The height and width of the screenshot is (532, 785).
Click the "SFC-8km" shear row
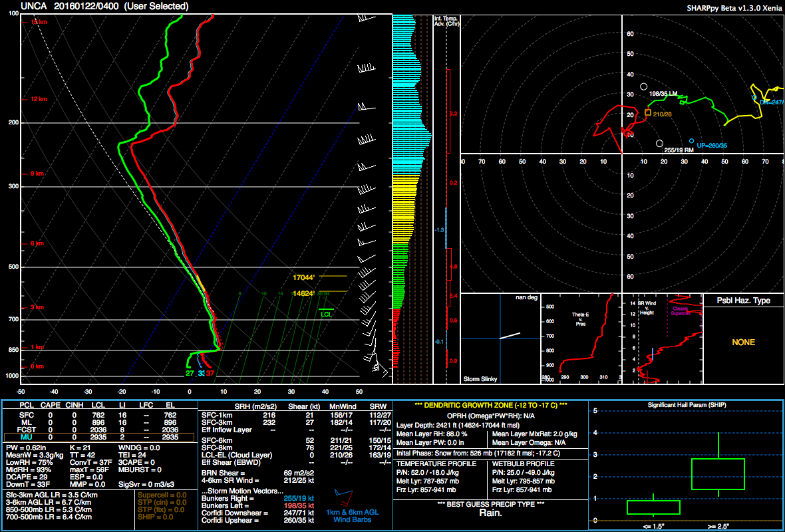click(x=295, y=448)
